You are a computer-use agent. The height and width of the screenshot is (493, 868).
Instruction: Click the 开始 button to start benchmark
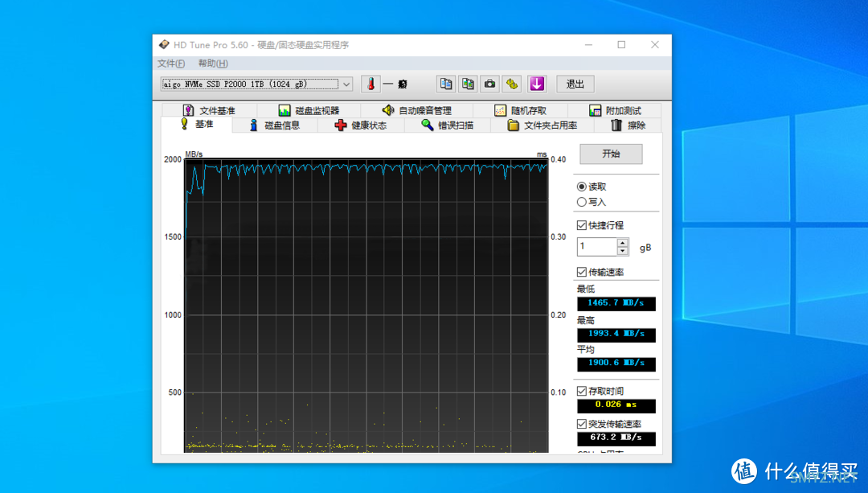tap(611, 154)
